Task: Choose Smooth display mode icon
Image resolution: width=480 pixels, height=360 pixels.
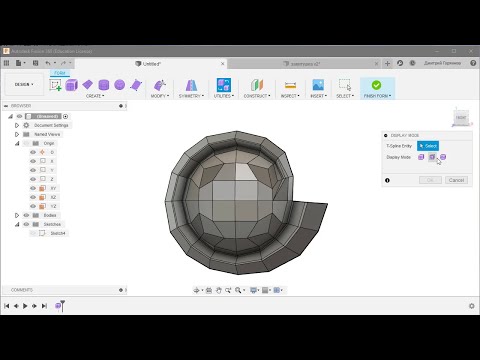Action: point(443,157)
